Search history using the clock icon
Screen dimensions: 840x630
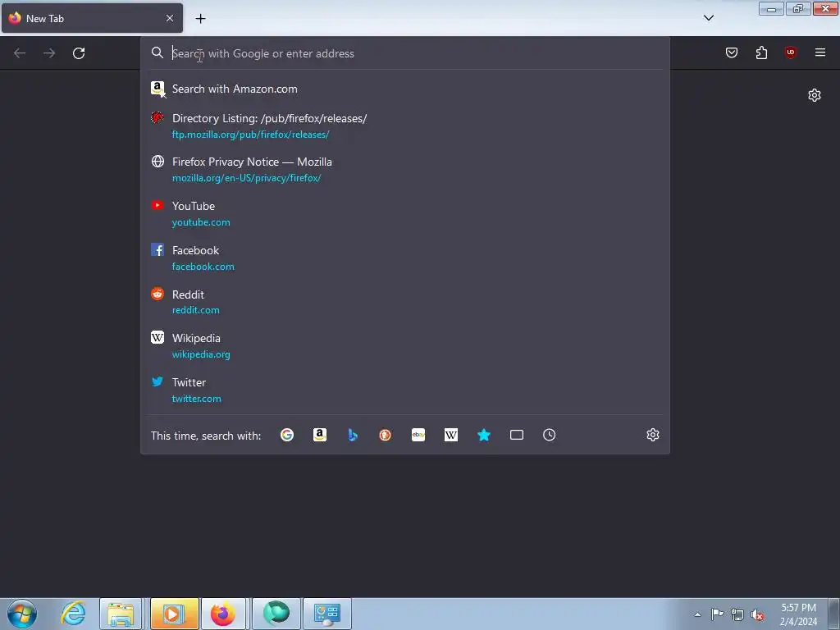pyautogui.click(x=549, y=435)
